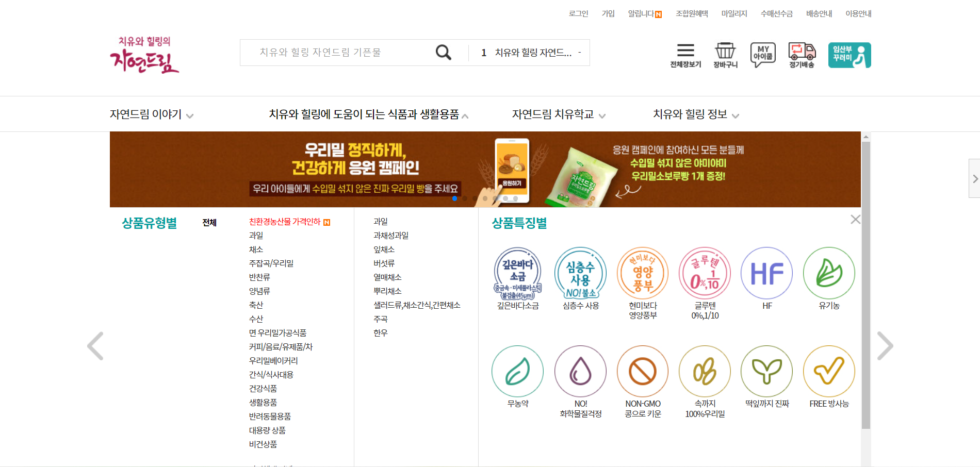Open 샐러드류,채소간식,간편채소 subcategory
Screen dimensions: 980x467
point(417,305)
